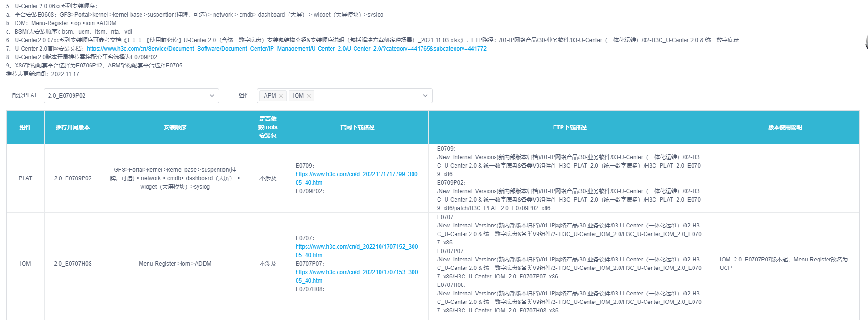Click the note line about X86 and ARM platforms
868x320 pixels.
(x=94, y=66)
